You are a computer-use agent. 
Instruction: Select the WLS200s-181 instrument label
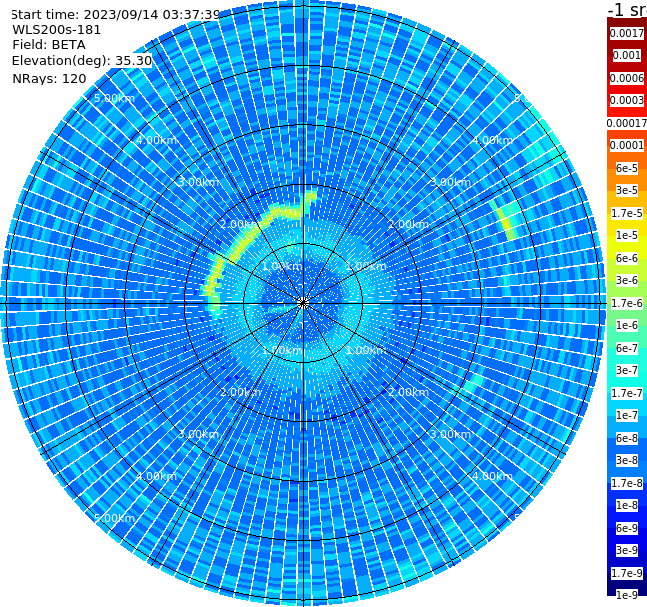pyautogui.click(x=57, y=30)
